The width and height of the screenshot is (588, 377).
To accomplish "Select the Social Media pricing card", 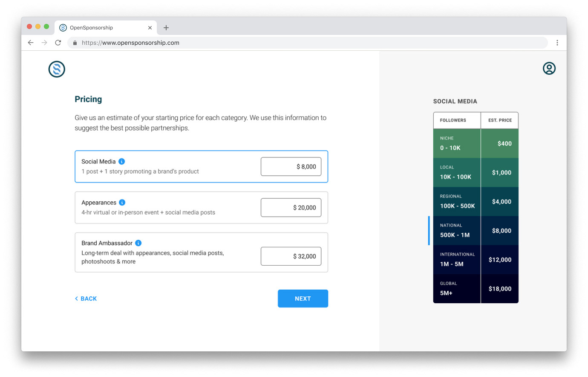I will (201, 166).
